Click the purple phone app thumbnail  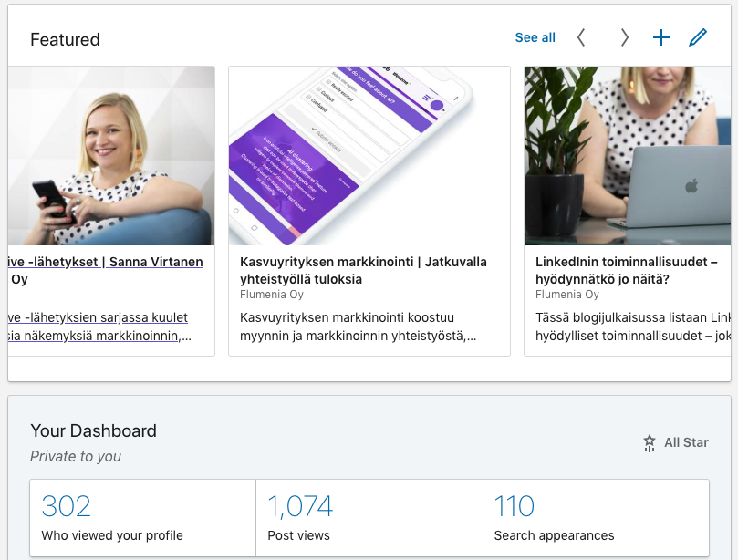click(369, 155)
